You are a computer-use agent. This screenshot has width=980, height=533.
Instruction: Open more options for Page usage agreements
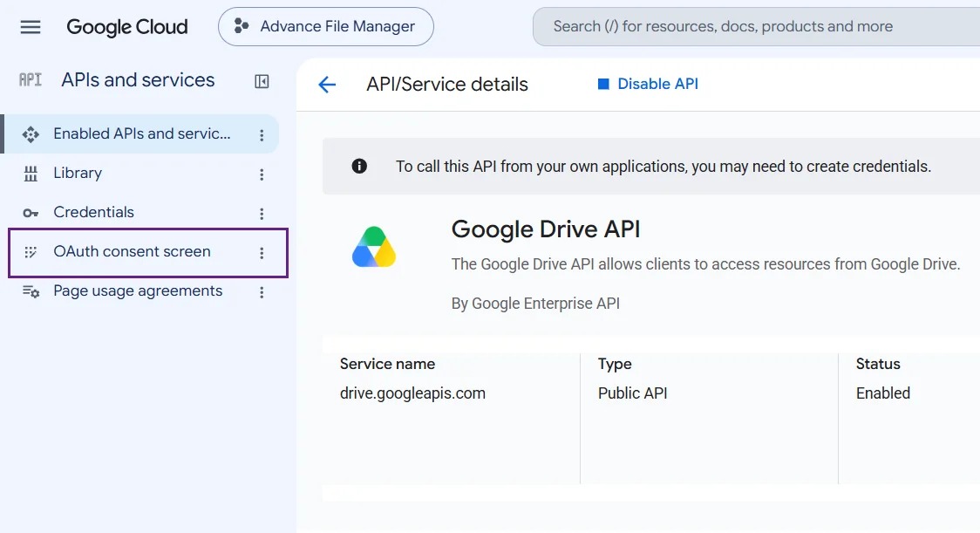[262, 292]
